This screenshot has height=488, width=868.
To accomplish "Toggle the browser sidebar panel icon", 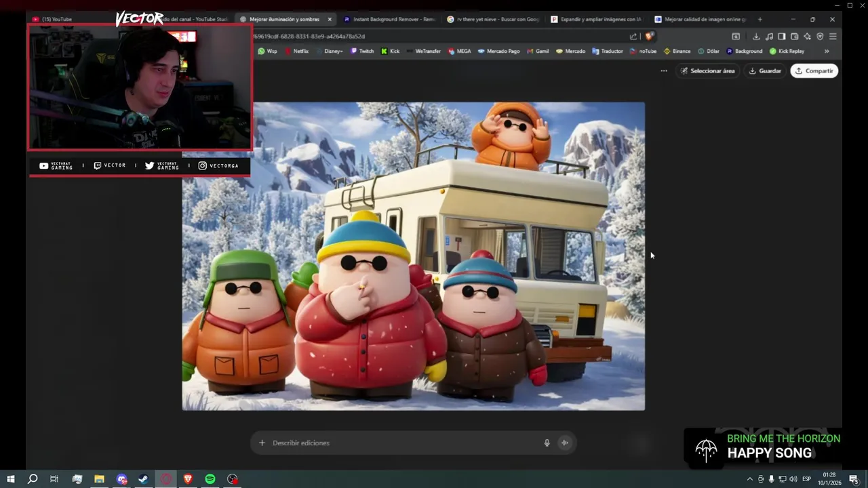I will pos(782,37).
